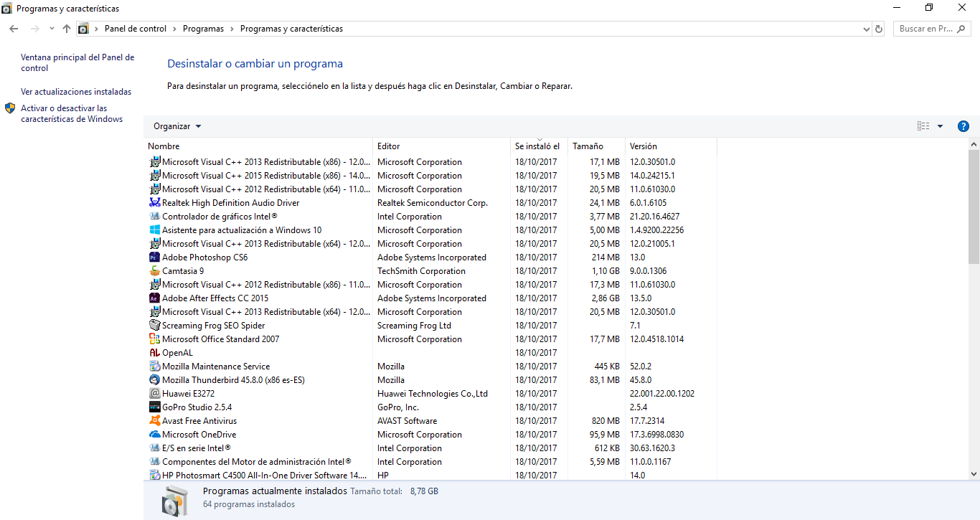
Task: Click TechSmith Corporation editor cell
Action: (421, 271)
